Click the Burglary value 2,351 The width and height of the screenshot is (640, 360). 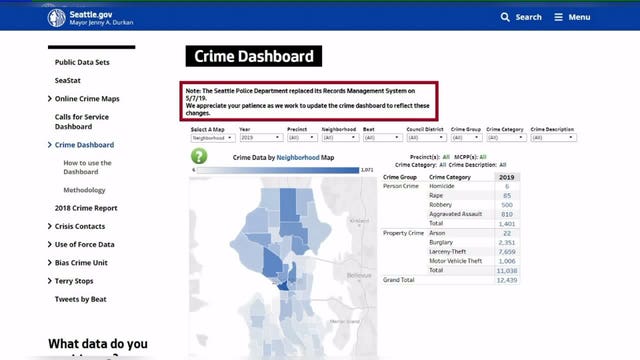pos(507,243)
